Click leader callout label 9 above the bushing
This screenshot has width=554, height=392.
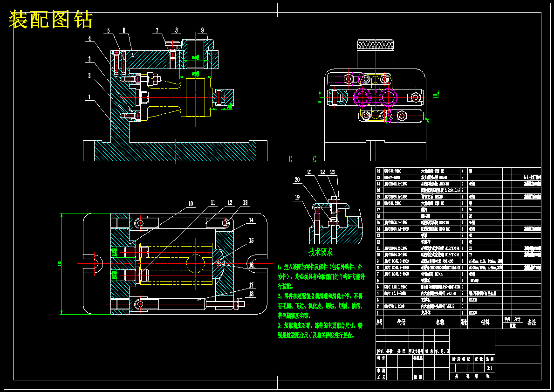[203, 30]
